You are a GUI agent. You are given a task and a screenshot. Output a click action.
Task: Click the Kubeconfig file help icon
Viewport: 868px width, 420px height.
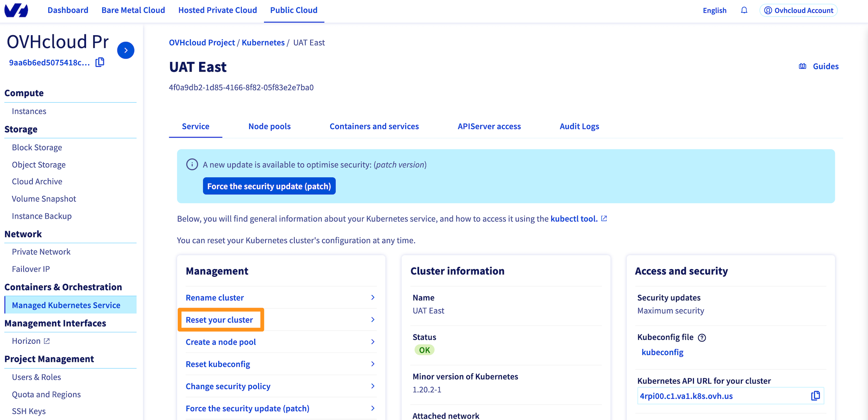coord(702,338)
